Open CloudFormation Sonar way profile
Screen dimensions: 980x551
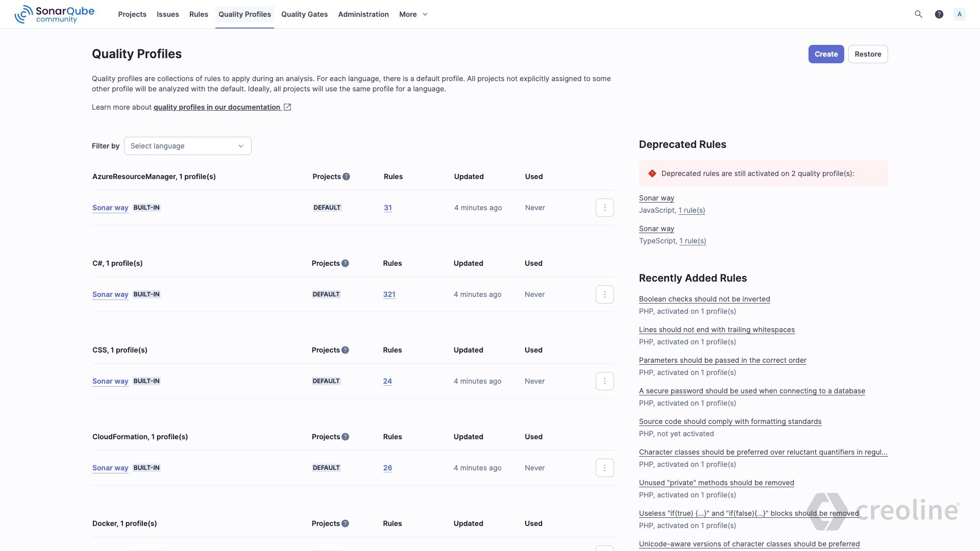110,468
